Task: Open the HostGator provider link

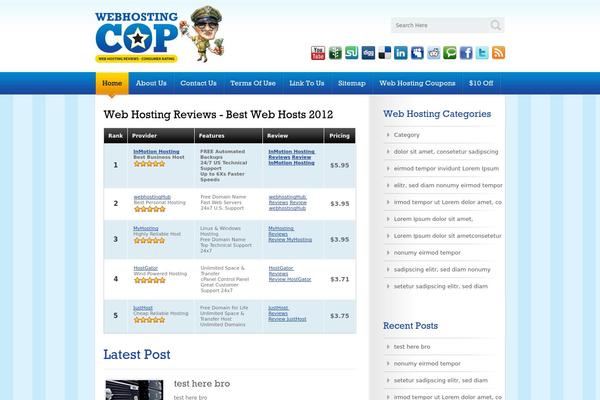Action: (x=145, y=268)
